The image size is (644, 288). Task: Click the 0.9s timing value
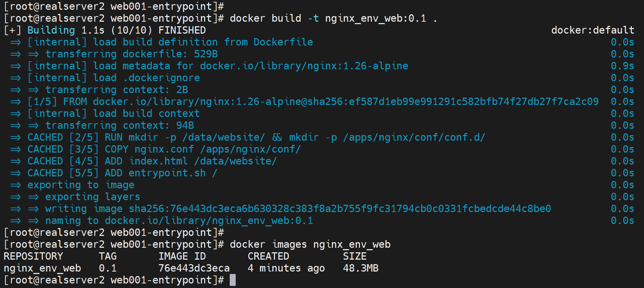click(622, 66)
